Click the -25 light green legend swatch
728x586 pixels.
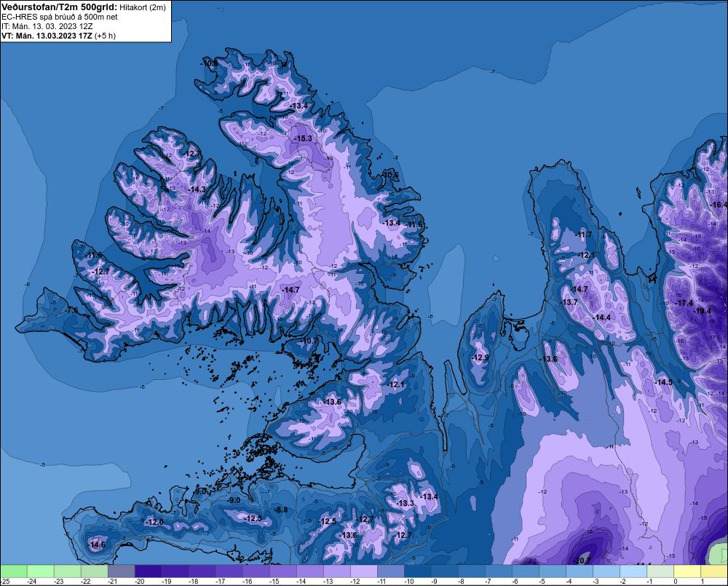point(13,571)
